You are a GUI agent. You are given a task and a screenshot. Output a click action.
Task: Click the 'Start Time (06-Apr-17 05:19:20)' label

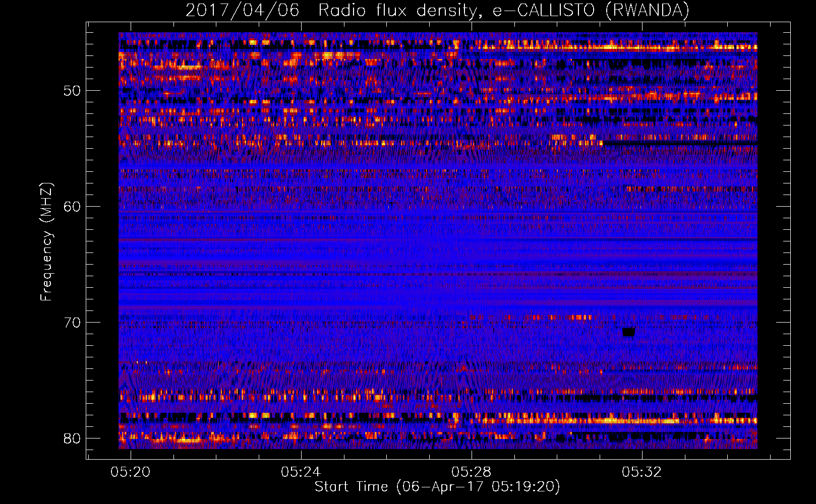[437, 487]
